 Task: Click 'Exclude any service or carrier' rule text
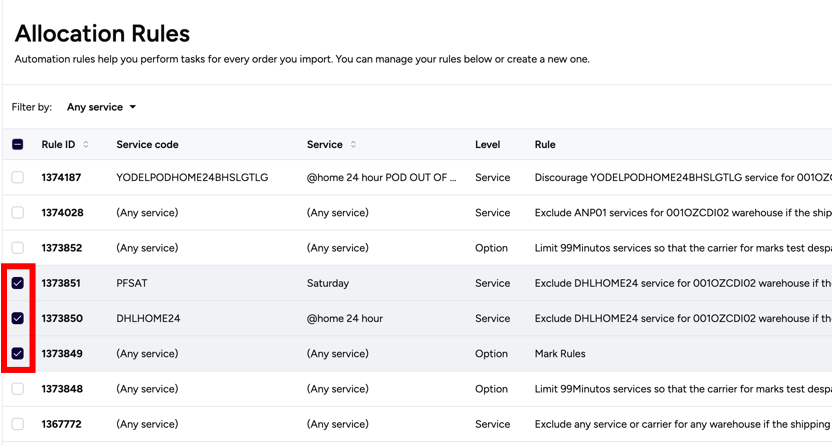683,424
